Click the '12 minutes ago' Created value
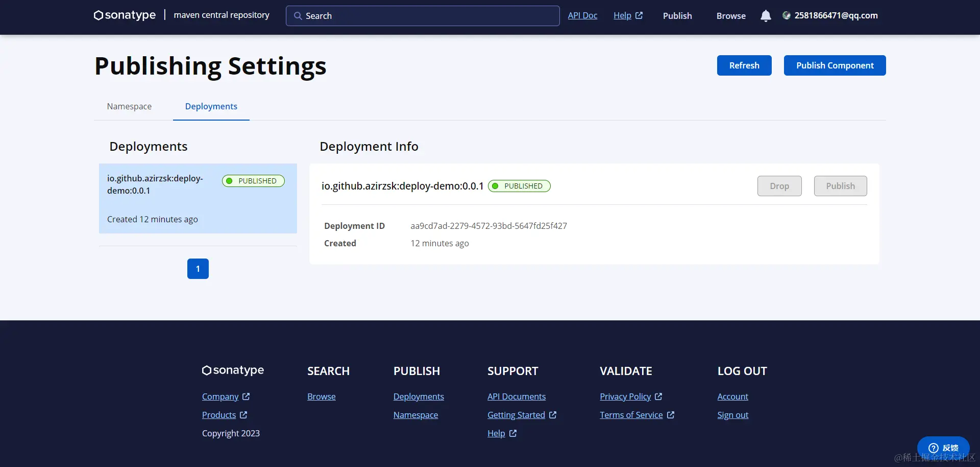This screenshot has width=980, height=467. [x=439, y=243]
